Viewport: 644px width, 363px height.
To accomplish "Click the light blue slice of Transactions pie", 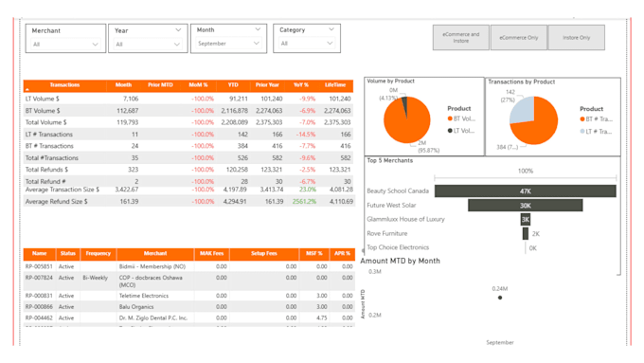I will 523,109.
